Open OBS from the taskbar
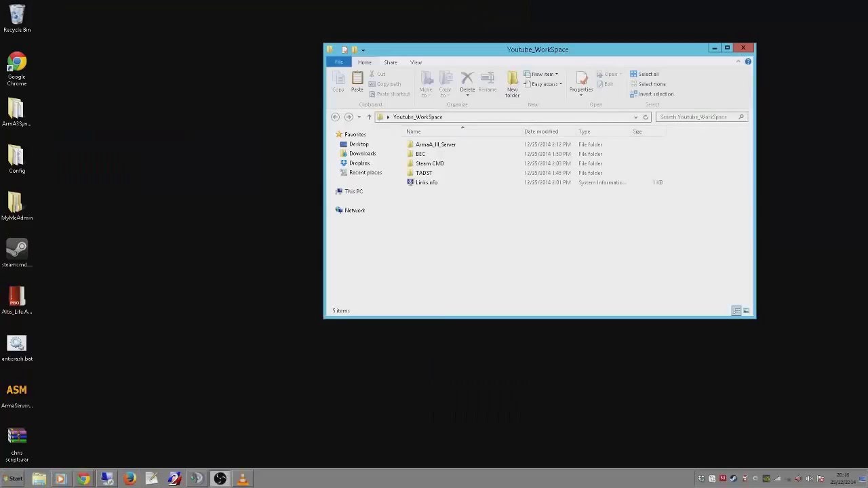Viewport: 868px width, 488px height. click(220, 479)
